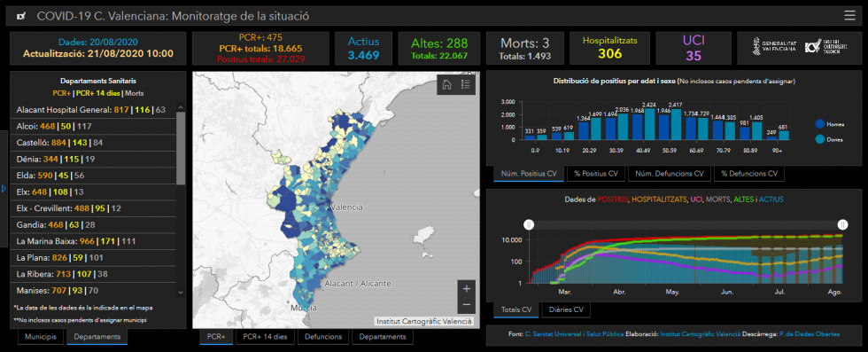Select the PCR+ 14 dies map tab
868x352 pixels.
tap(265, 336)
